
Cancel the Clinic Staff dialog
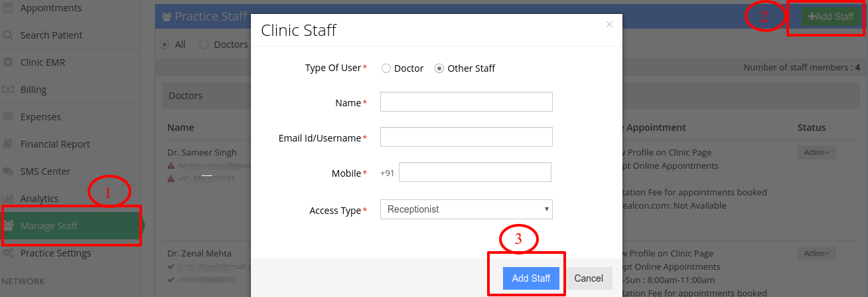[589, 278]
